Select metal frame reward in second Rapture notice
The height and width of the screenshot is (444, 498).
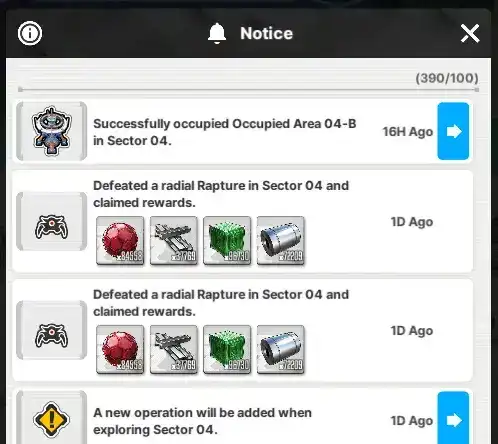coord(174,349)
